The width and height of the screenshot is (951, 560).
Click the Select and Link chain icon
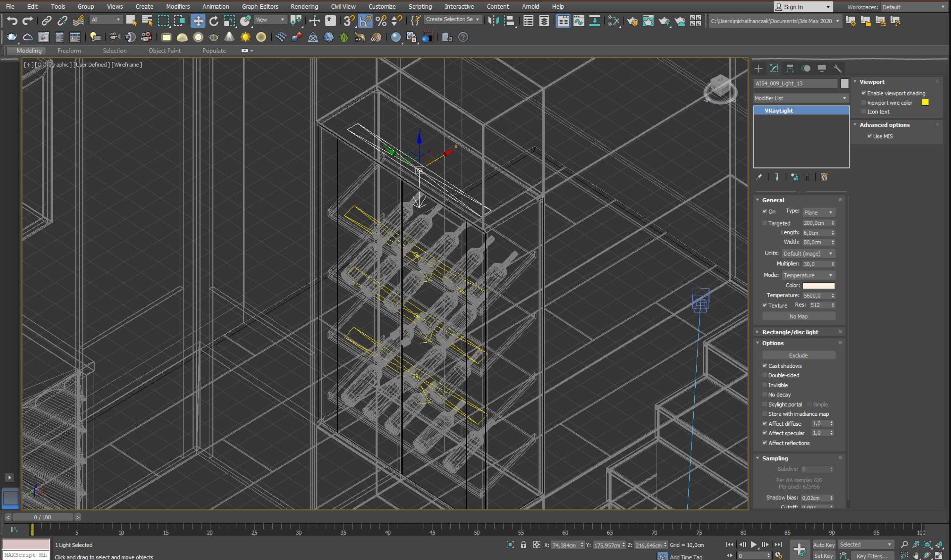tap(46, 21)
